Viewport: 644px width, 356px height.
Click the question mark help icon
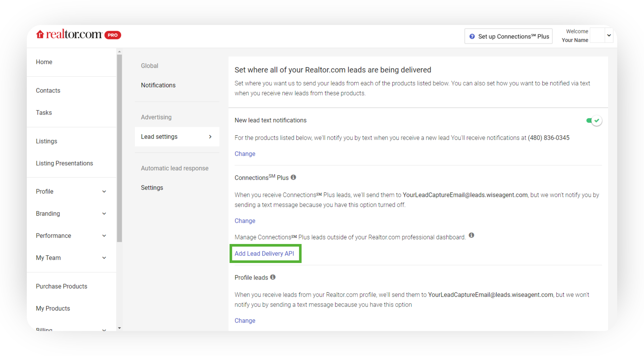[x=472, y=36]
